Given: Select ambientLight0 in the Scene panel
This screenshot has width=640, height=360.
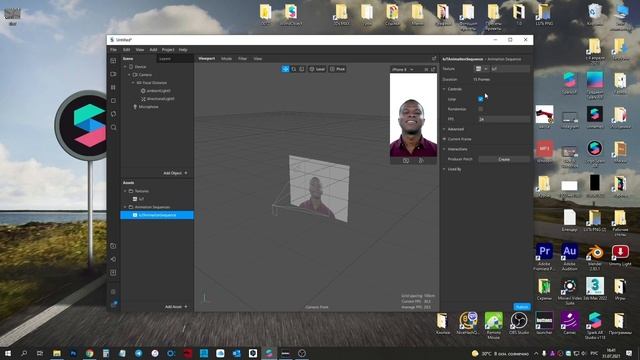Looking at the screenshot, I should (158, 91).
